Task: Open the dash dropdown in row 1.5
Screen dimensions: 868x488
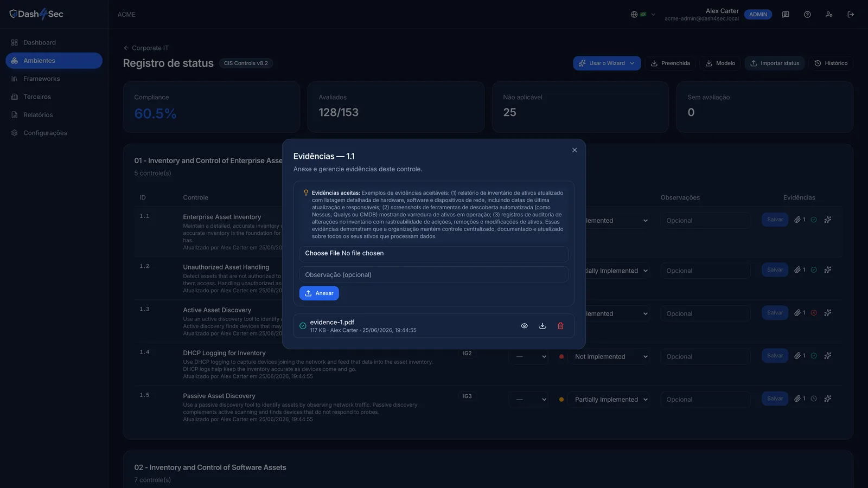Action: point(529,400)
